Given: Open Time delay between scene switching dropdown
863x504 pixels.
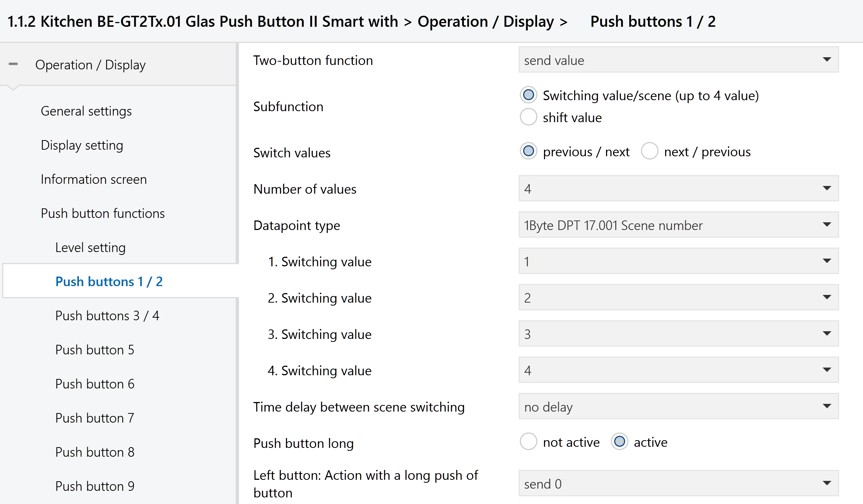Looking at the screenshot, I should (678, 406).
